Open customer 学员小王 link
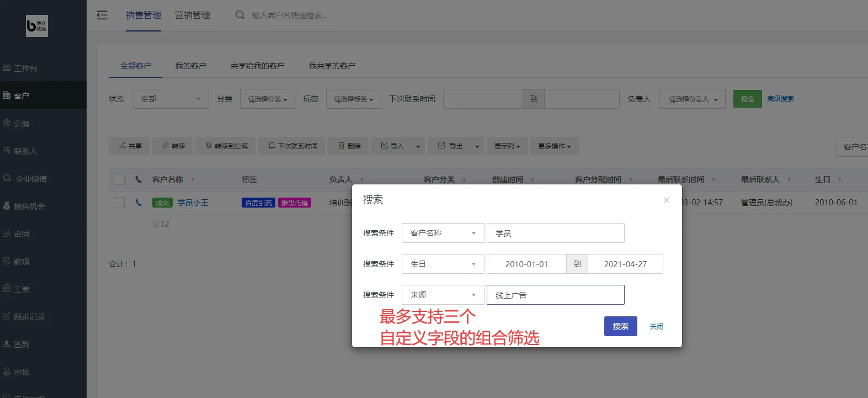The width and height of the screenshot is (868, 398). tap(193, 203)
